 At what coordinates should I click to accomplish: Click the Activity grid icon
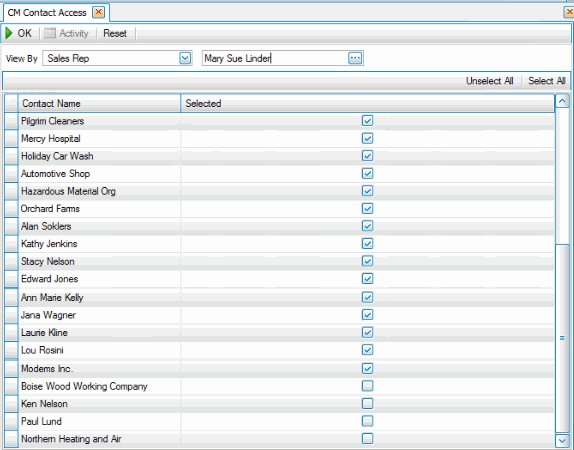(50, 33)
